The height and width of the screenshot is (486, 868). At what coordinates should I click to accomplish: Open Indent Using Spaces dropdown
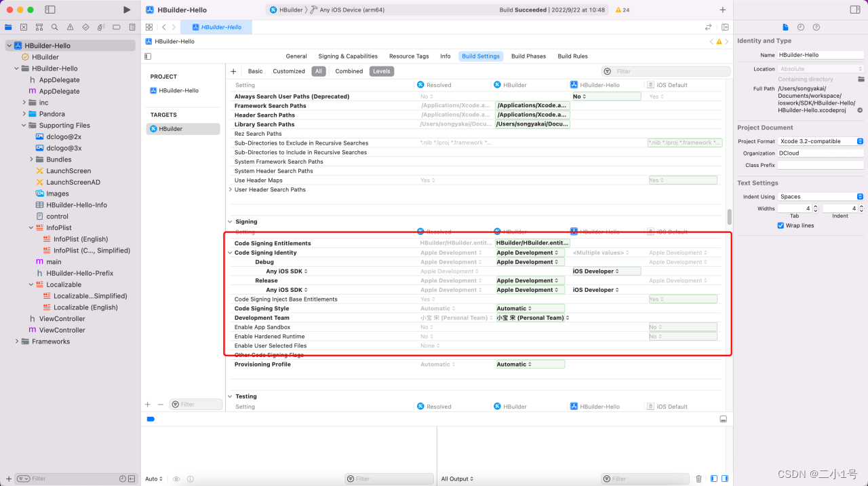[x=821, y=197]
